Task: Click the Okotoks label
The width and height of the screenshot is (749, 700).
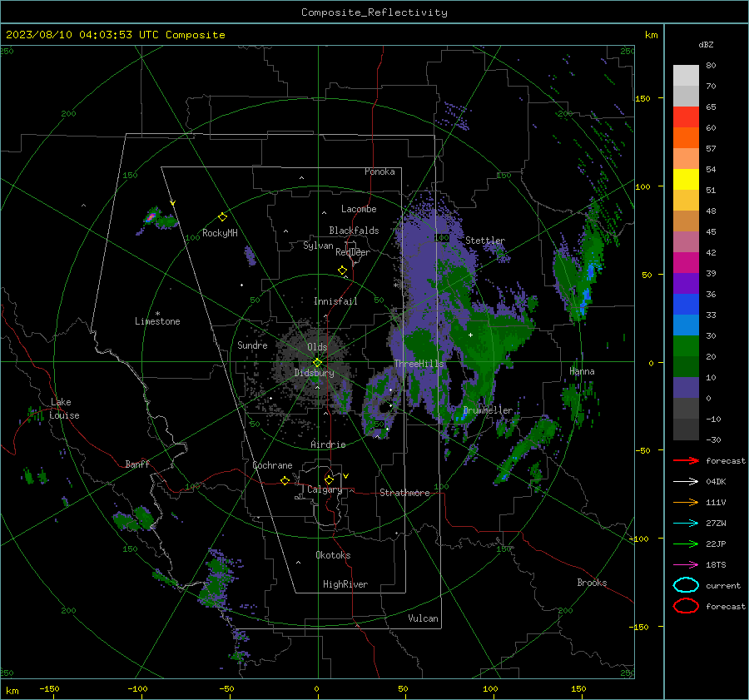Action: tap(333, 555)
